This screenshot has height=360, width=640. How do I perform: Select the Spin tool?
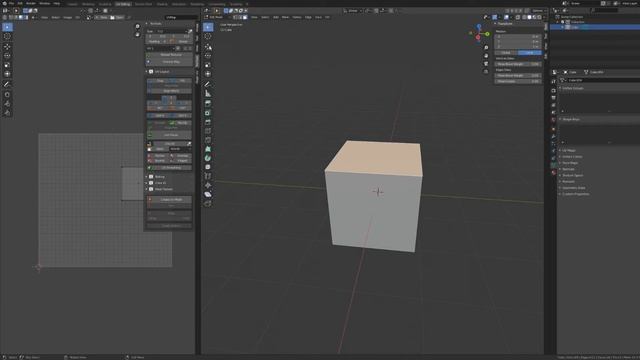(x=208, y=158)
